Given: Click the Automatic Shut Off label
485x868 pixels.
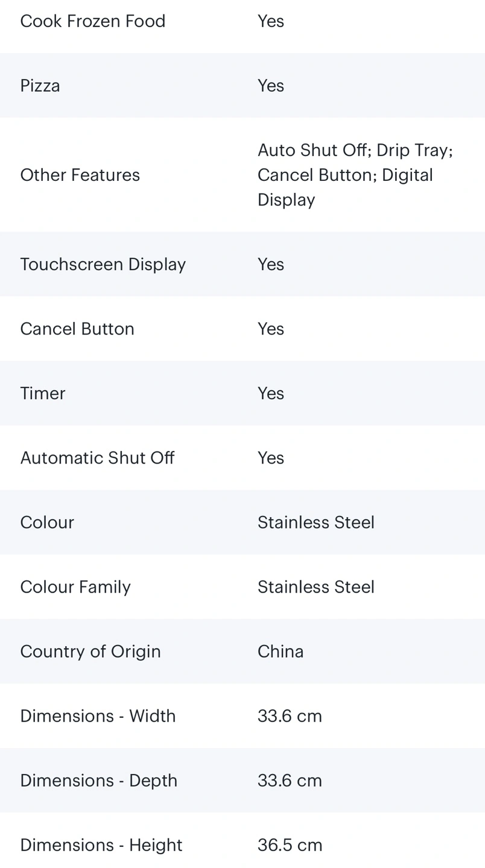Looking at the screenshot, I should [x=97, y=458].
